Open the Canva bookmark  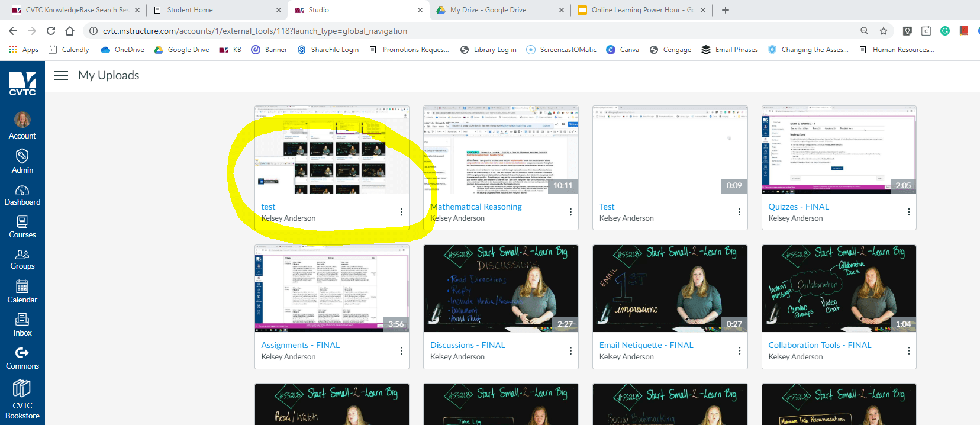point(623,50)
